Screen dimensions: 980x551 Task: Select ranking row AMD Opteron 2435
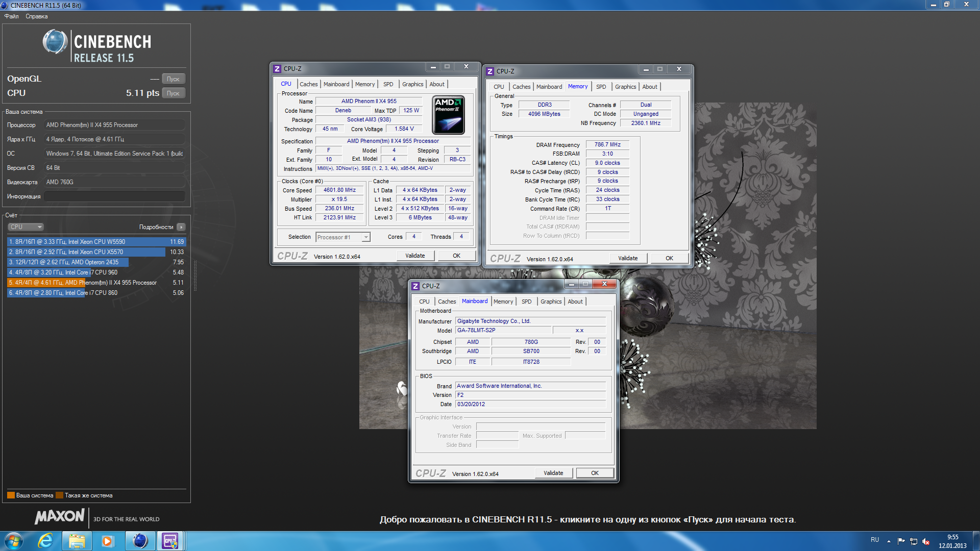(x=96, y=262)
